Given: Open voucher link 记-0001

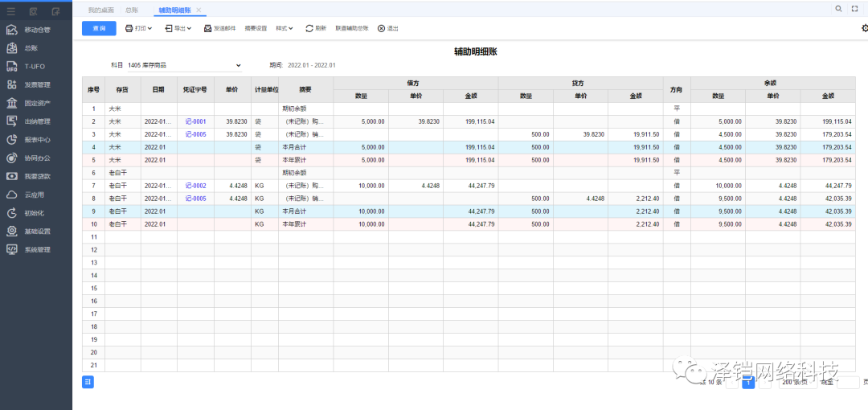Looking at the screenshot, I should coord(195,121).
